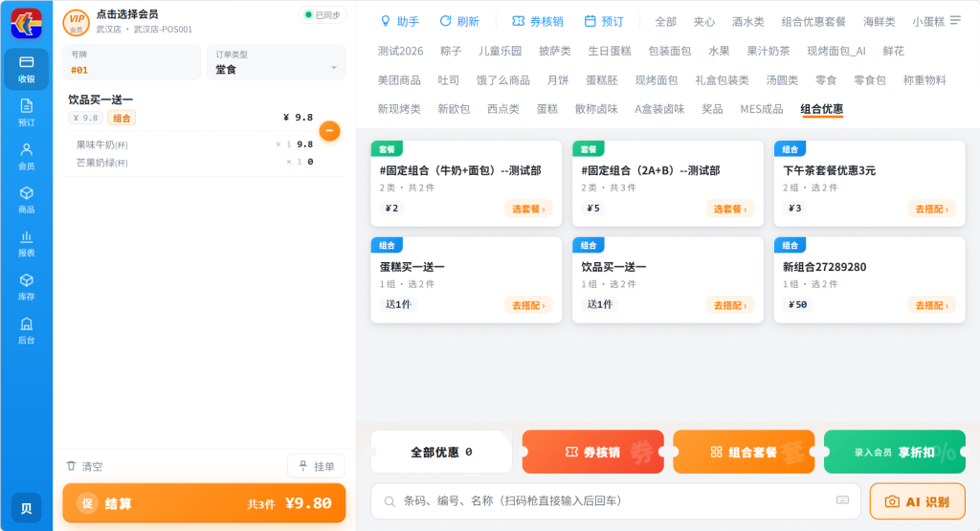Click the 刷新 refresh toolbar item
This screenshot has height=531, width=980.
point(459,21)
